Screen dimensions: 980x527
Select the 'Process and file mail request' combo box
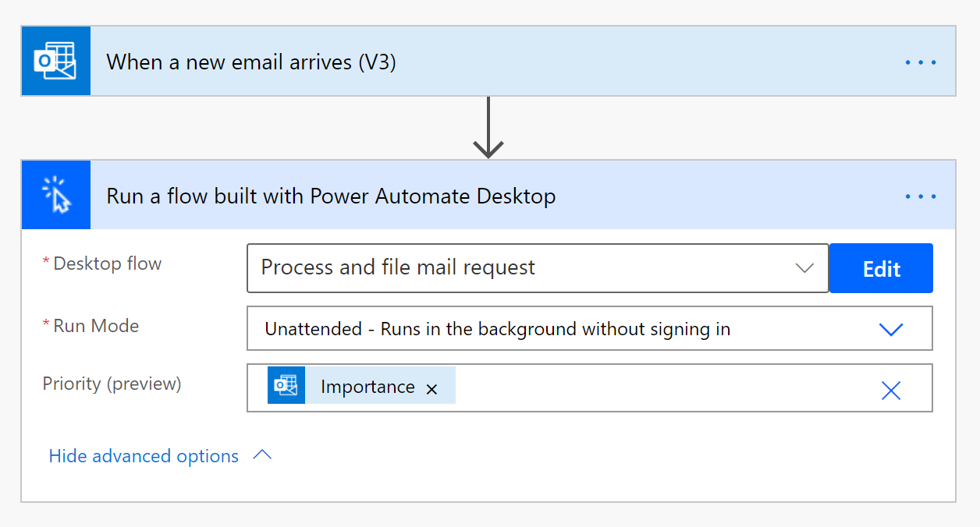(515, 268)
